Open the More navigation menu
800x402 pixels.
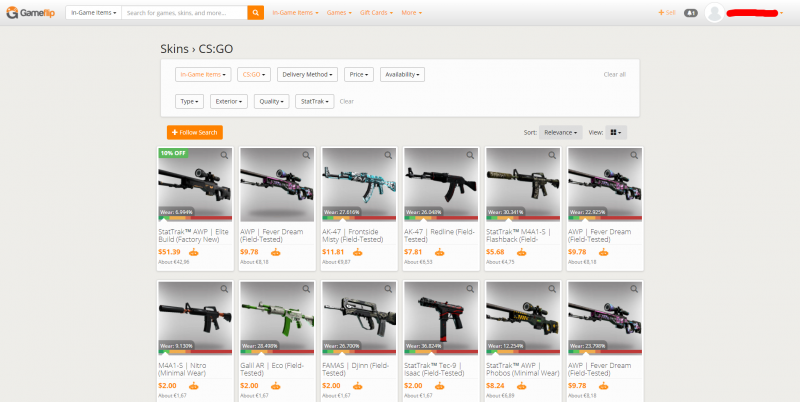pos(411,13)
